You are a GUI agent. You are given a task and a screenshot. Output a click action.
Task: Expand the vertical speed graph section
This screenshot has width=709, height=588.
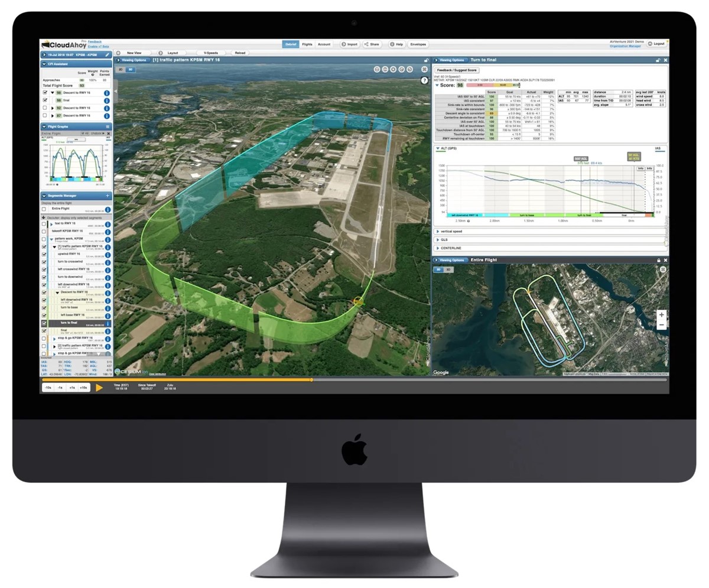point(438,232)
